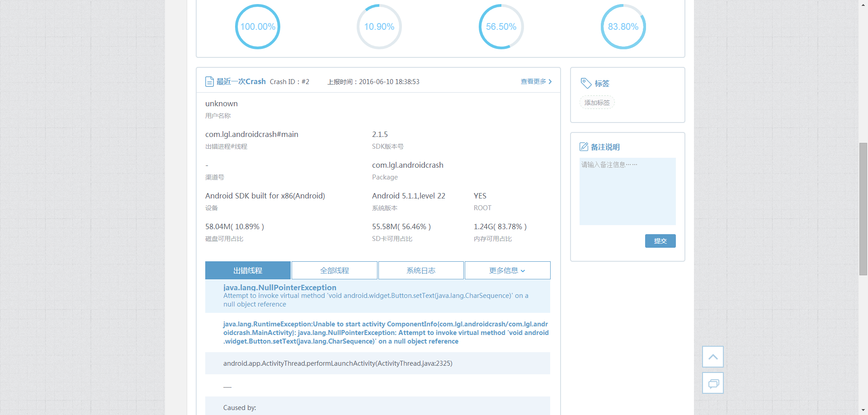Click the 标签 panel title
The image size is (868, 415).
[602, 83]
